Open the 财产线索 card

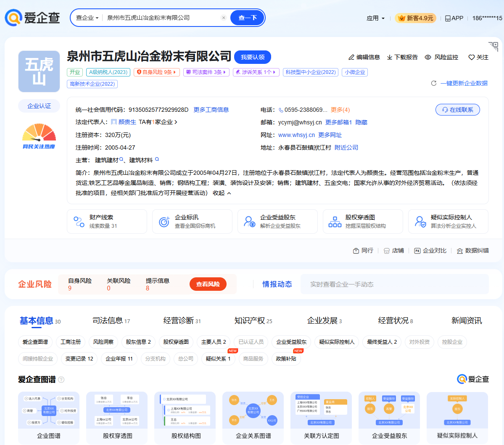[x=107, y=221]
